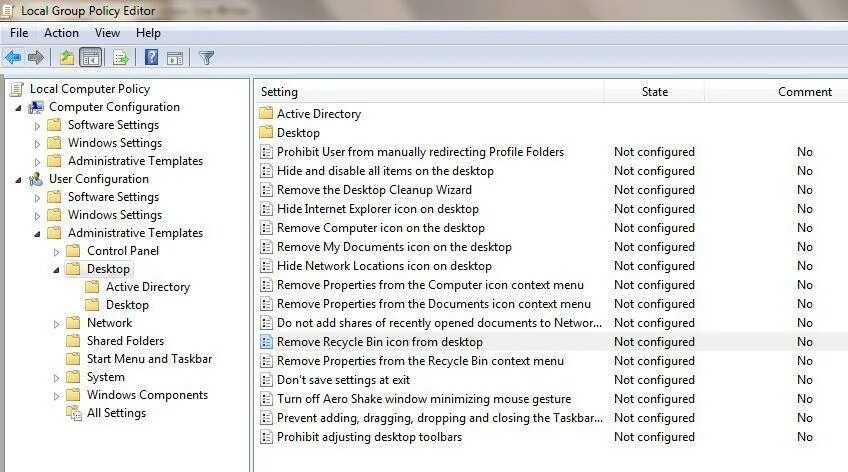Click the Local Computer Policy root icon
848x472 pixels.
[17, 89]
